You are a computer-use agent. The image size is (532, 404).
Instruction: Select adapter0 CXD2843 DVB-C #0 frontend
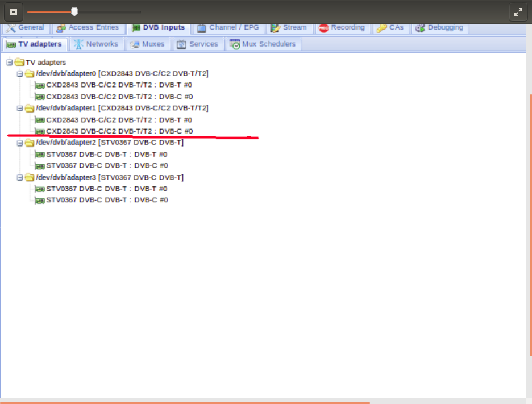pyautogui.click(x=119, y=97)
